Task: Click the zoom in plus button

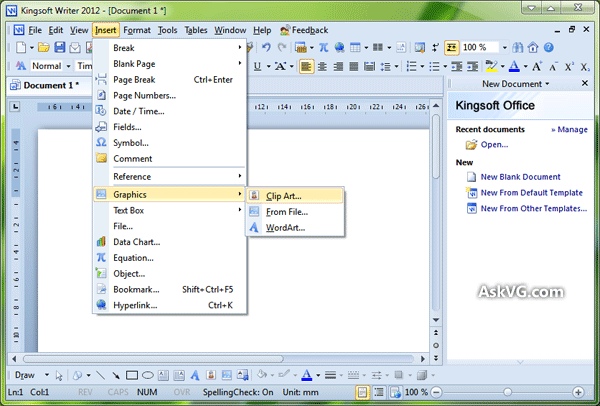Action: click(578, 392)
